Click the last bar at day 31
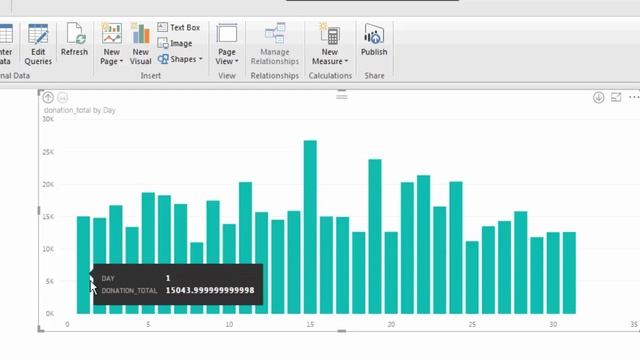 click(x=569, y=273)
